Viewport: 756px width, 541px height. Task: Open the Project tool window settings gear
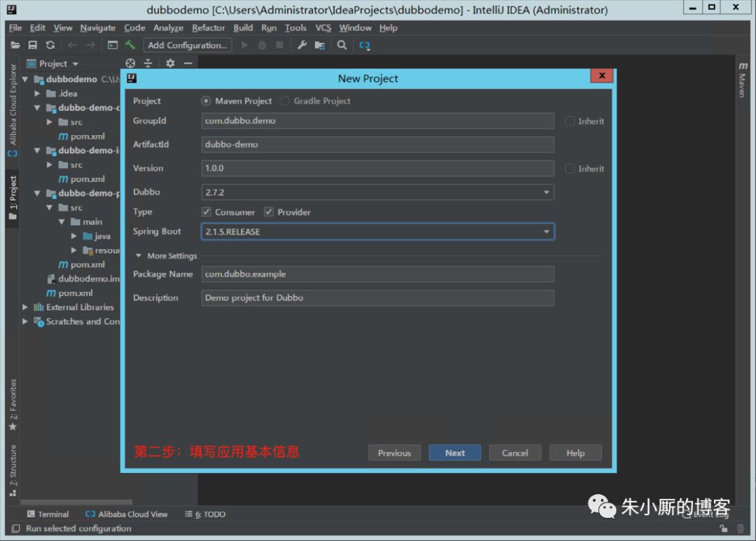click(170, 63)
